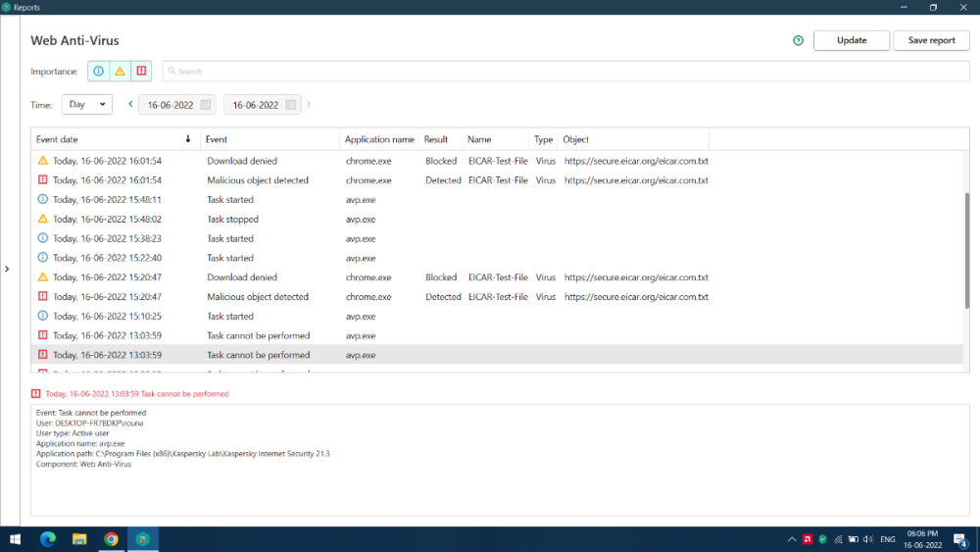This screenshot has width=980, height=552.
Task: Select Download denied event at 15:20:47
Action: [497, 276]
